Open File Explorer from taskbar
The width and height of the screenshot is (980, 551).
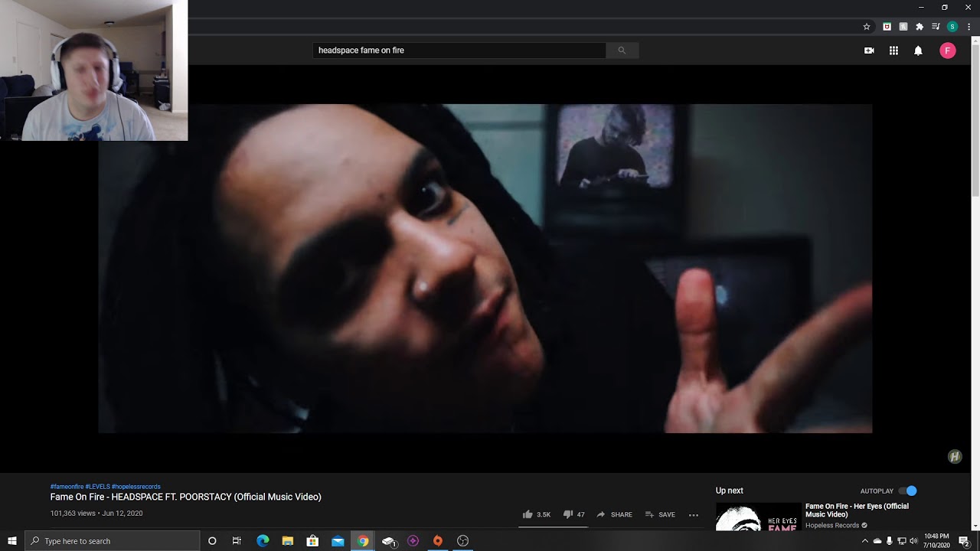[288, 541]
